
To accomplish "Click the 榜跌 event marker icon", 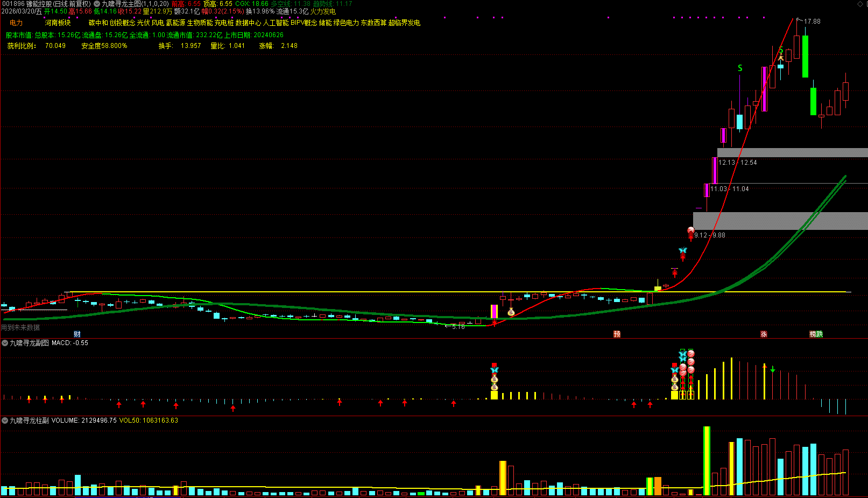I will [816, 334].
